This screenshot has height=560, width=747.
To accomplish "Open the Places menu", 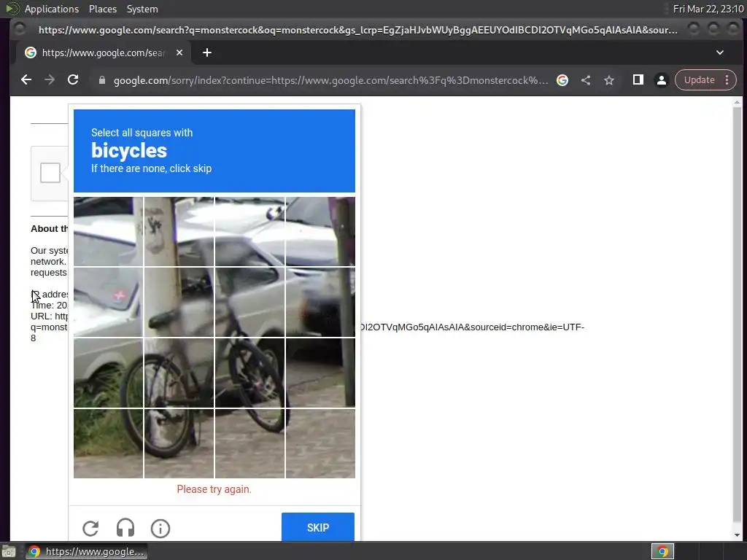I will coord(102,9).
